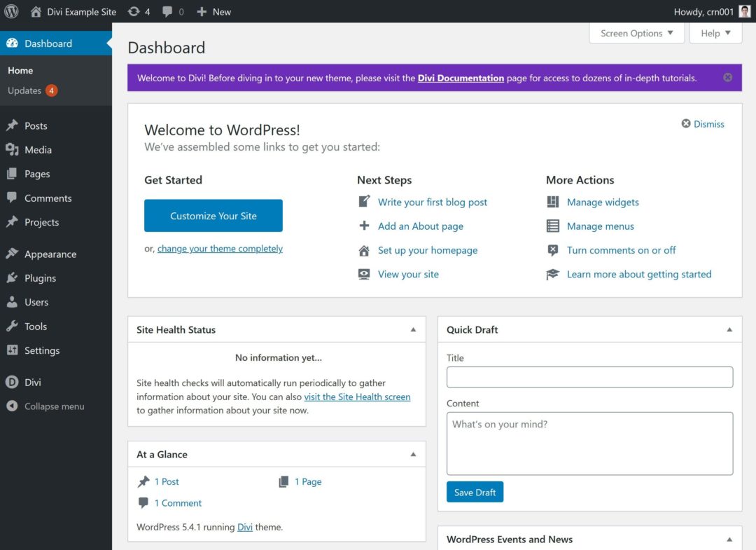Image resolution: width=756 pixels, height=550 pixels.
Task: Click the graduation cap icon beside Learn more
Action: (x=552, y=274)
